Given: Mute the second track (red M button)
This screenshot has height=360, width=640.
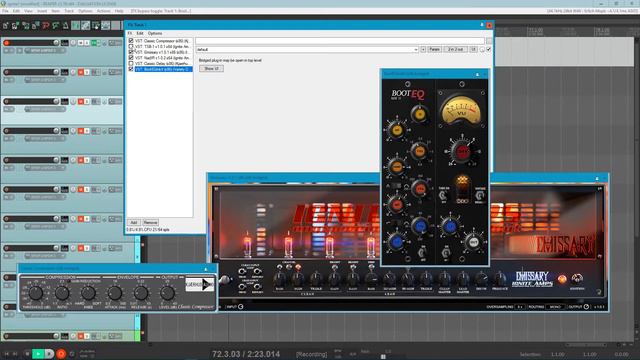Looking at the screenshot, I should point(81,72).
